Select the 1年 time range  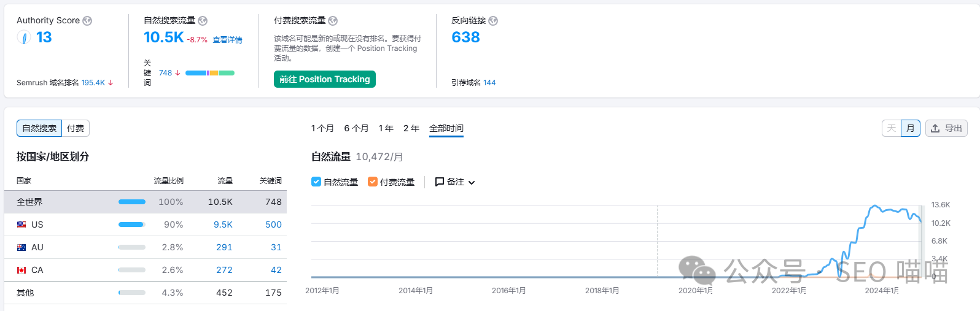(x=386, y=128)
